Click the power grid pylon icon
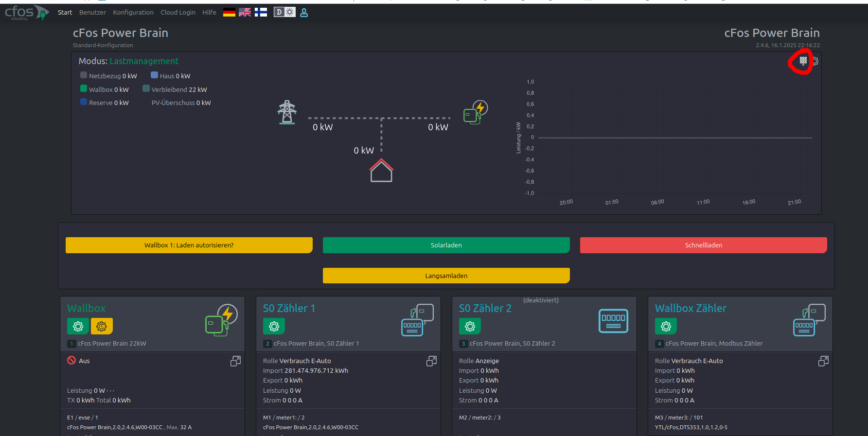Screen dimensions: 868x436 tap(287, 112)
